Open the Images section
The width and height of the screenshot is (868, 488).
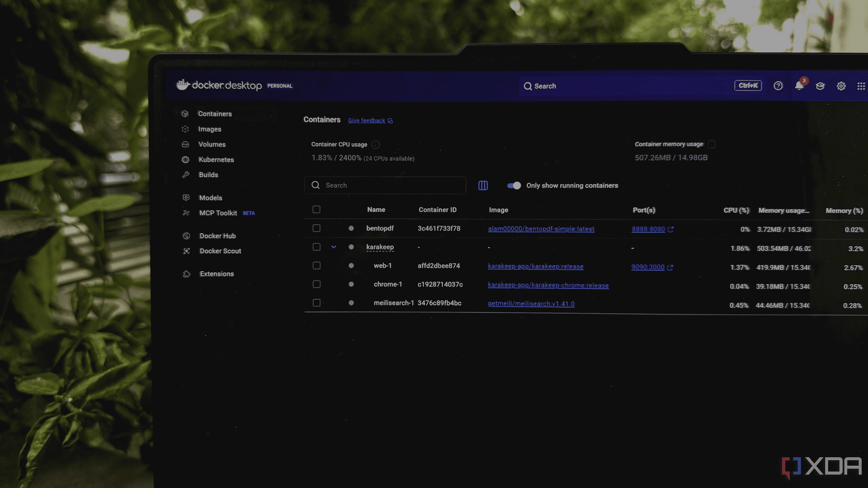(x=210, y=129)
